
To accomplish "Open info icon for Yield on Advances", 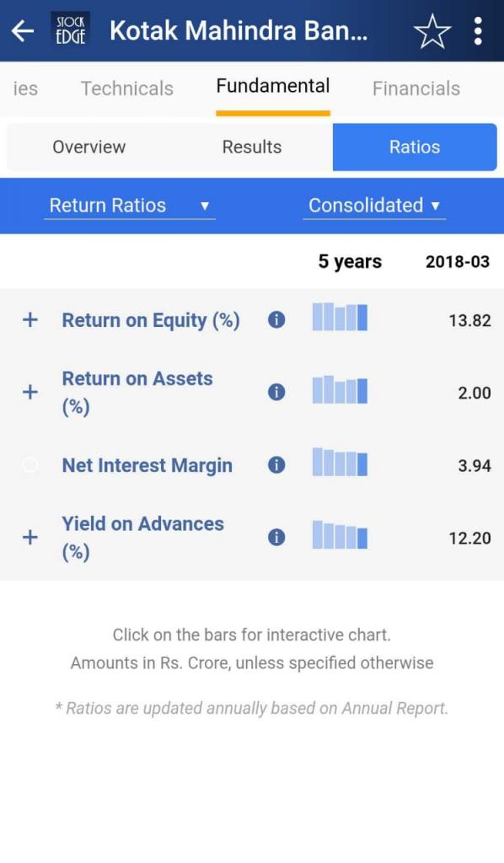I will click(276, 537).
